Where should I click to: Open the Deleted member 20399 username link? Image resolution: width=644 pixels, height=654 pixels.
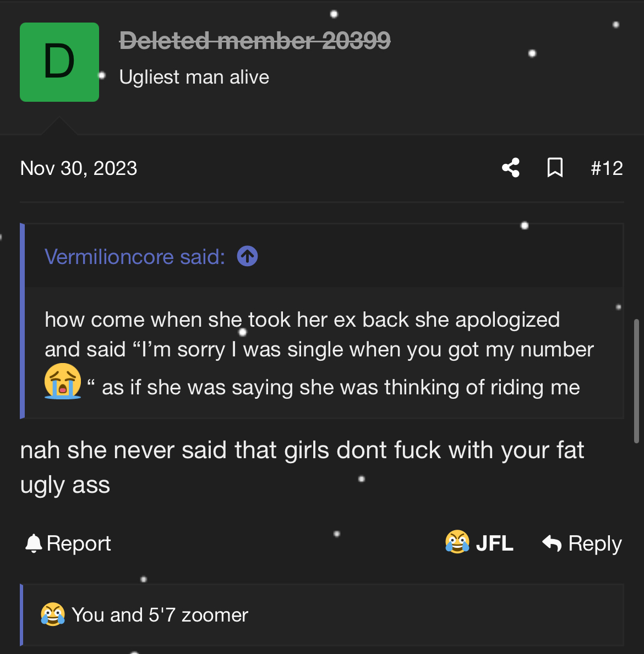(254, 40)
